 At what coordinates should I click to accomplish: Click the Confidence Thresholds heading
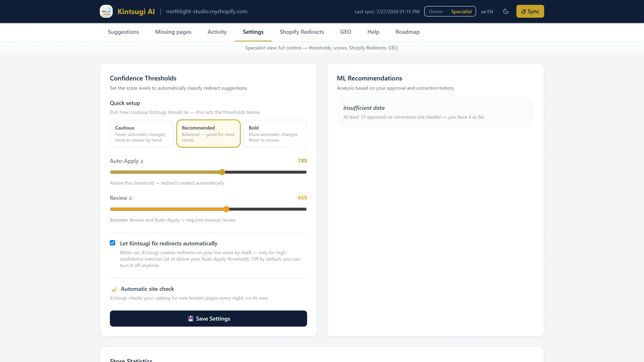pyautogui.click(x=143, y=78)
